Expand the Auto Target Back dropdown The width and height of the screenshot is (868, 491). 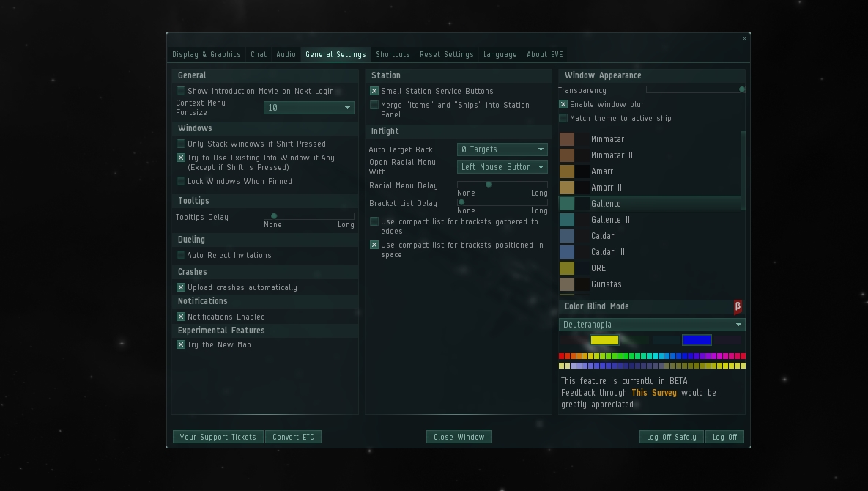point(502,149)
